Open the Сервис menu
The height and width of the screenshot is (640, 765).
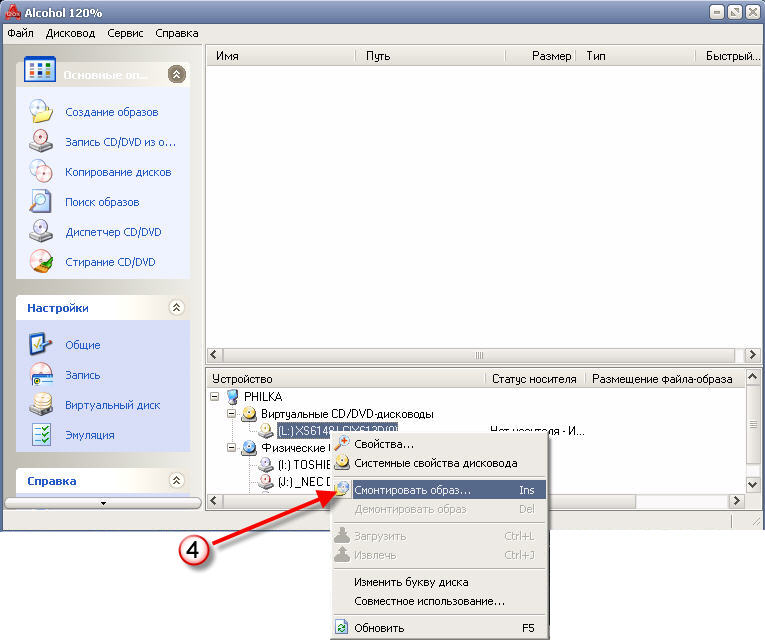125,33
